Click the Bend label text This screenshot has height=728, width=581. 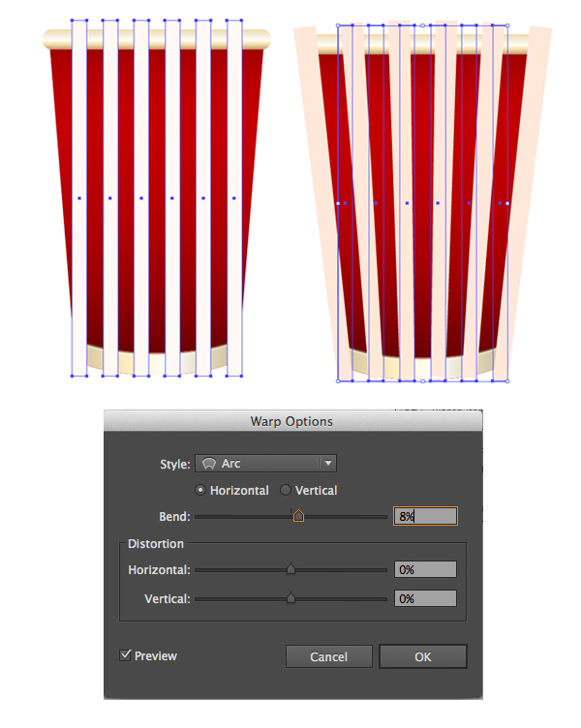tap(174, 516)
